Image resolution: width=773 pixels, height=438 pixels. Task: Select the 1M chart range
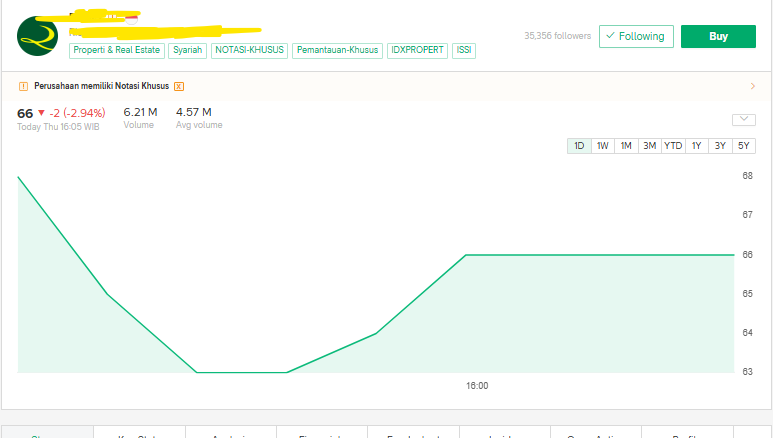(626, 146)
